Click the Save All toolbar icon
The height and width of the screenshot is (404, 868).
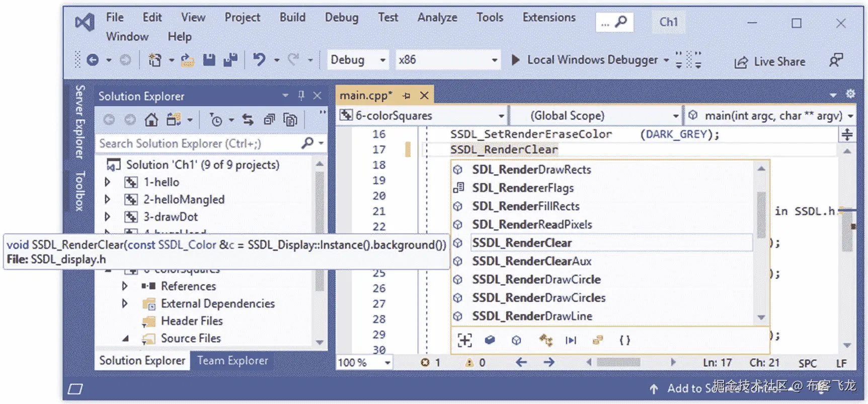pos(231,60)
